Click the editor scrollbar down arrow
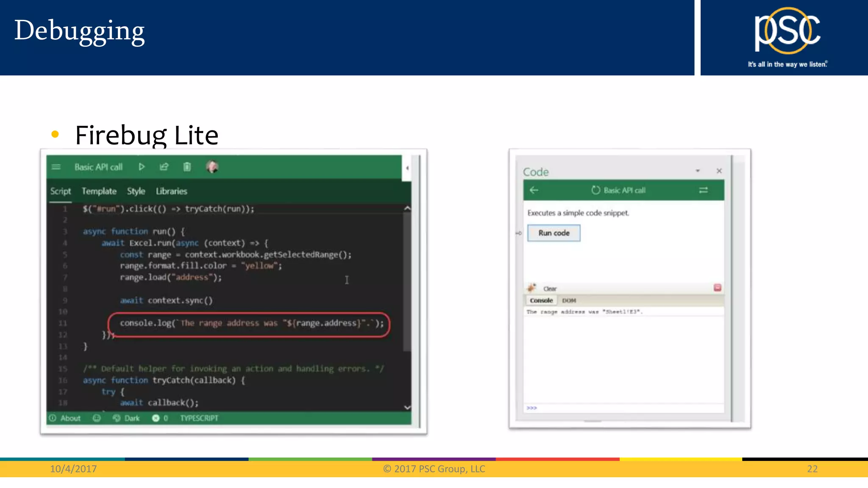 click(x=407, y=407)
